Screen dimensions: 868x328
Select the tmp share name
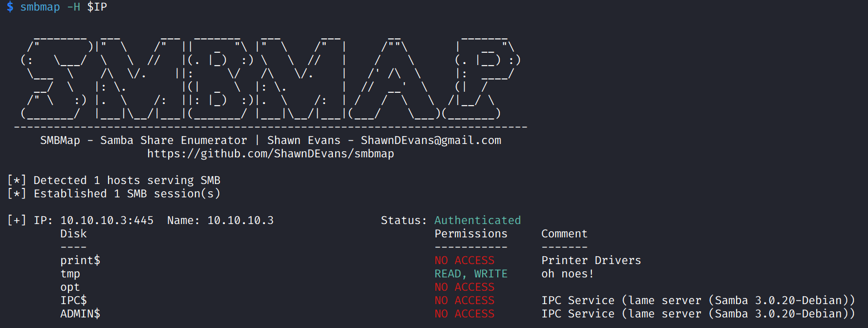coord(70,274)
